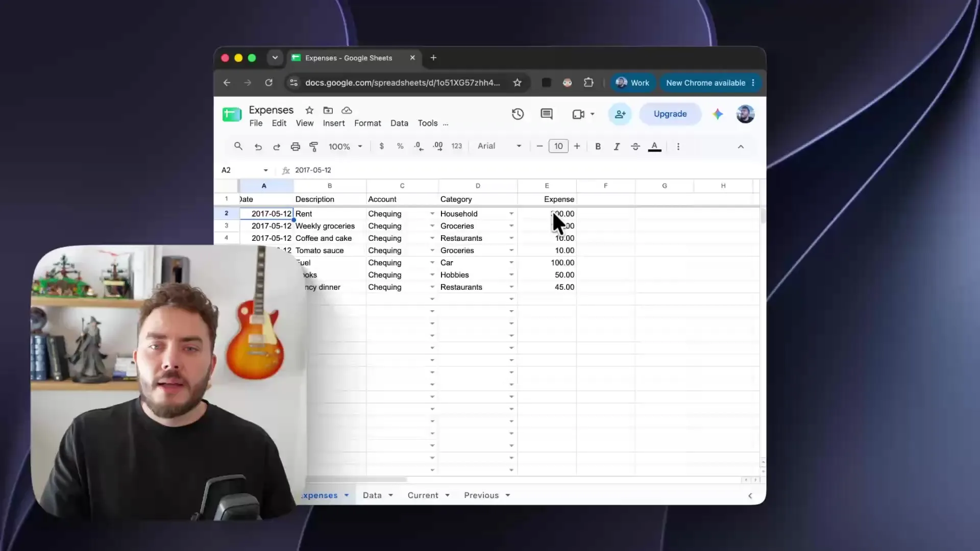
Task: Collapse the toolbar with up chevron
Action: pyautogui.click(x=741, y=146)
